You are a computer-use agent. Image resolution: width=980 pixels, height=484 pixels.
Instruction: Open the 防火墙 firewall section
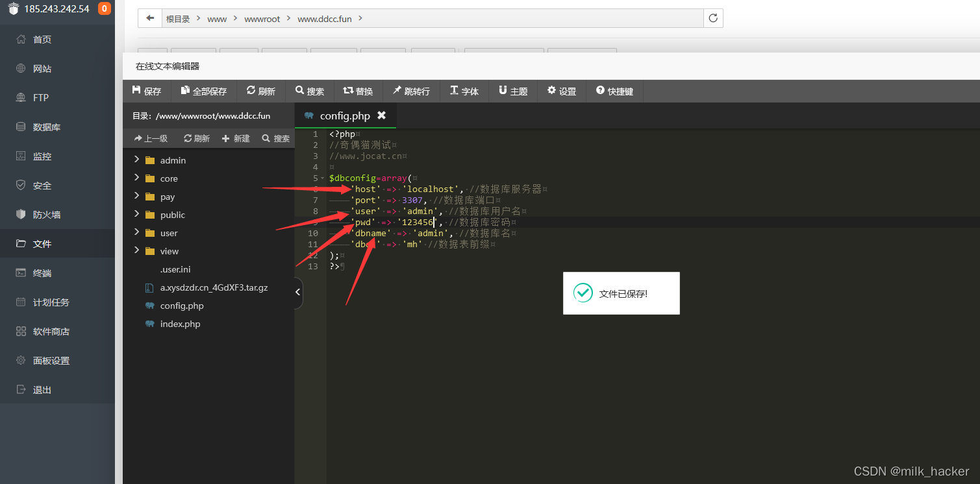(47, 215)
